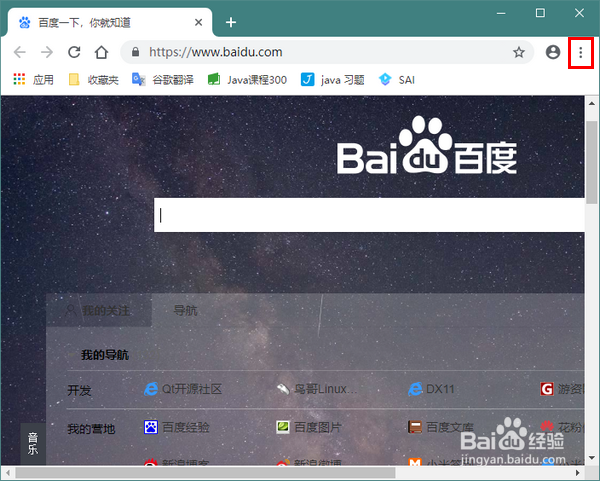Open the 谷歌翻译 bookmark

pyautogui.click(x=163, y=80)
